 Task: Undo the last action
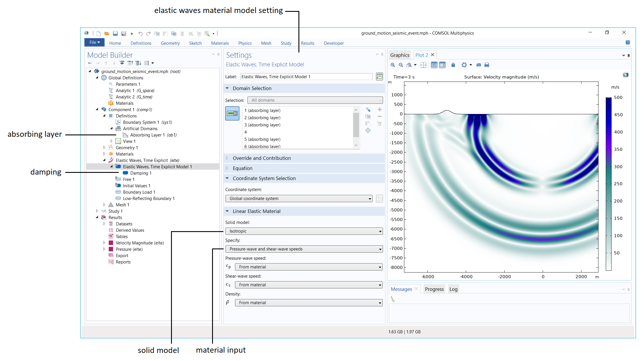[x=141, y=33]
